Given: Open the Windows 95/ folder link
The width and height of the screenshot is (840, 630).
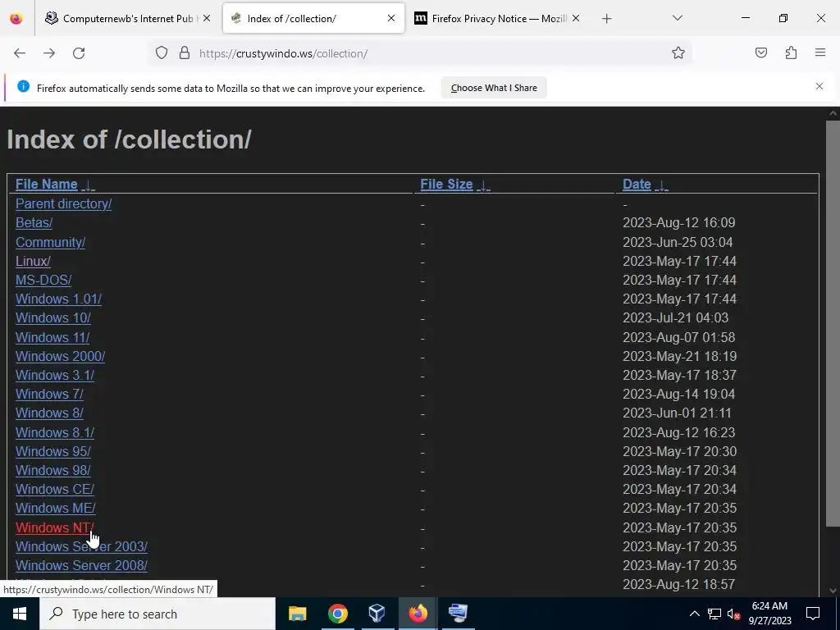Looking at the screenshot, I should (53, 452).
